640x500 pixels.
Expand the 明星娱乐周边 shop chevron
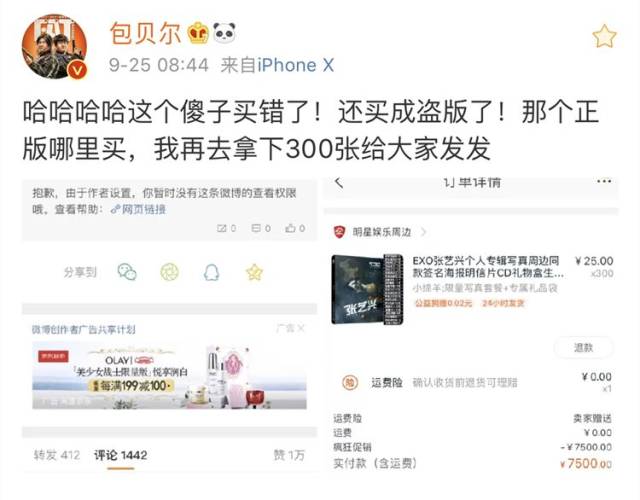[x=424, y=232]
